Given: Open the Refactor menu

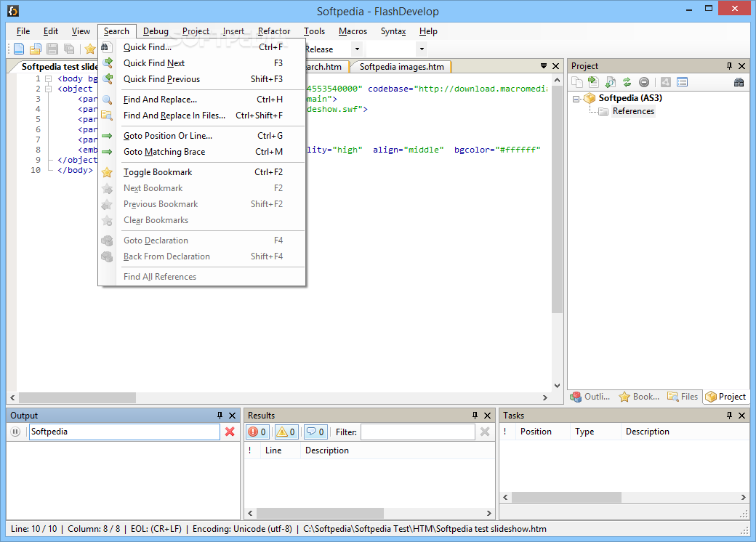Looking at the screenshot, I should pos(274,31).
